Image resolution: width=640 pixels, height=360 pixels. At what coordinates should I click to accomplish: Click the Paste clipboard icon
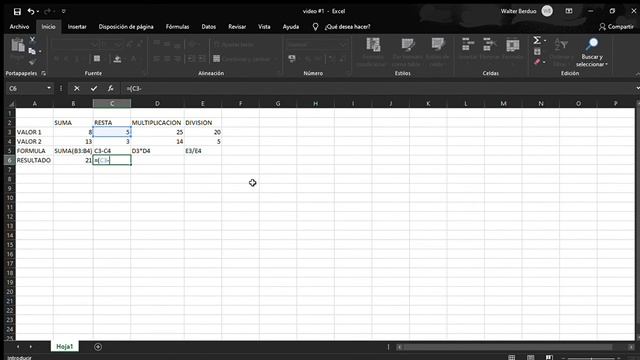(18, 45)
